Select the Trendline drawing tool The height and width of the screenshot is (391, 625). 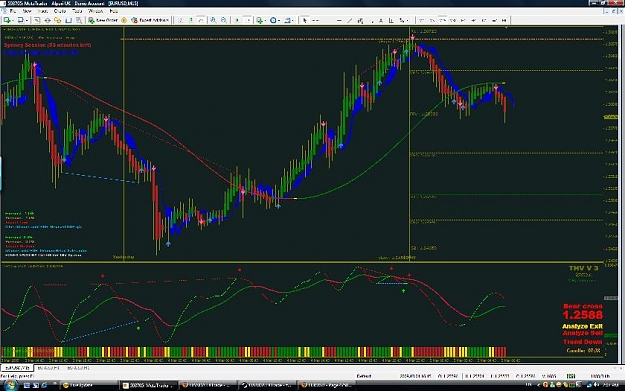350,20
